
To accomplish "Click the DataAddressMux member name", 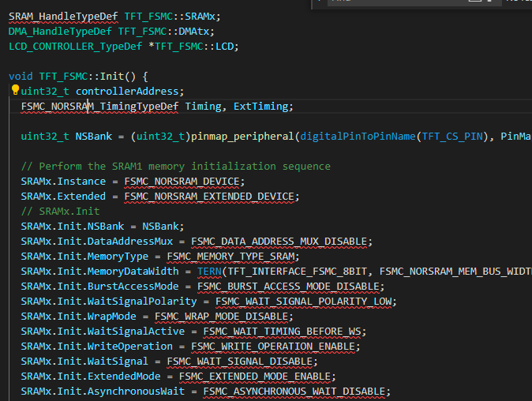I will (130, 242).
